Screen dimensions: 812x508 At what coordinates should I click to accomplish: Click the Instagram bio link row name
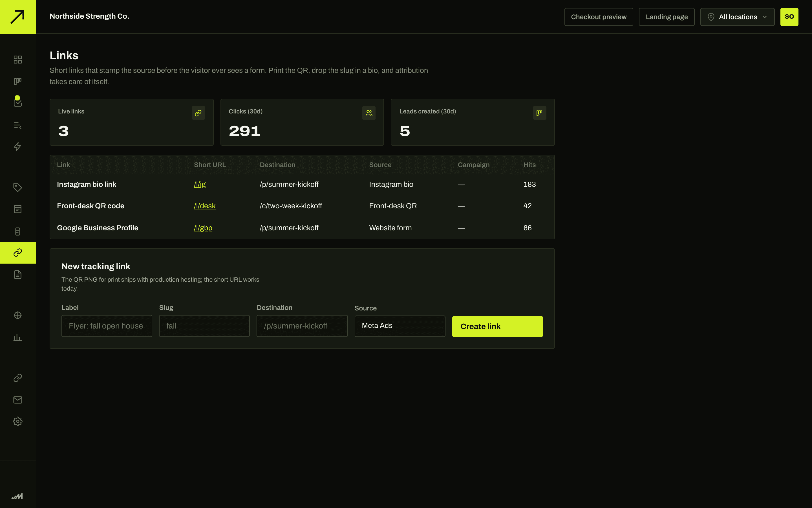(87, 185)
